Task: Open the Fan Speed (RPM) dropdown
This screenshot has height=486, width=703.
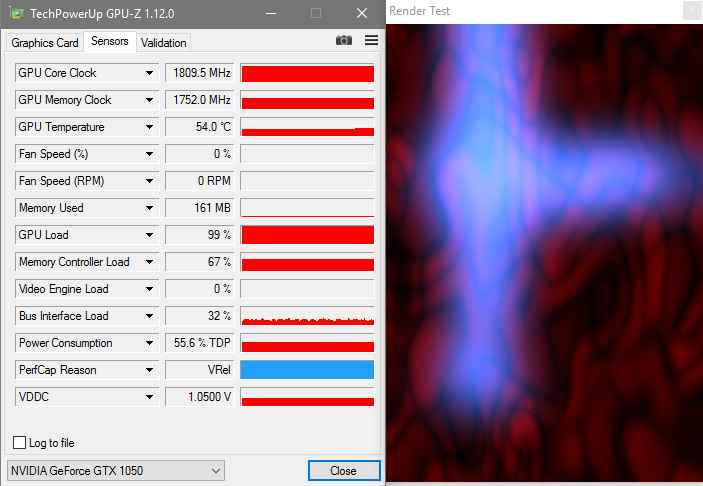Action: pos(149,181)
